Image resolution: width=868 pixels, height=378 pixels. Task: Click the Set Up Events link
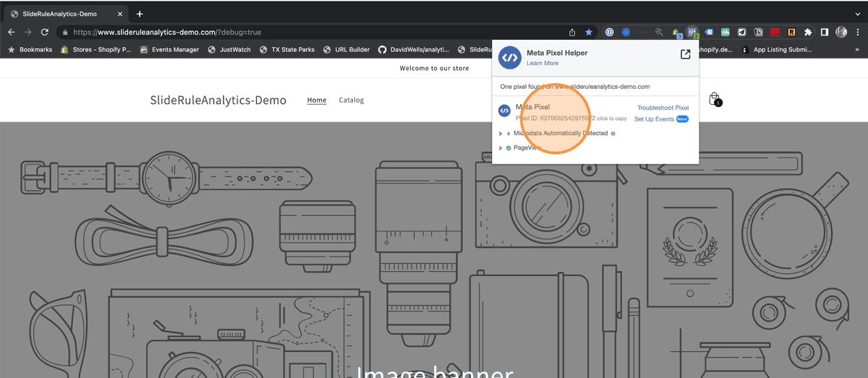[654, 119]
